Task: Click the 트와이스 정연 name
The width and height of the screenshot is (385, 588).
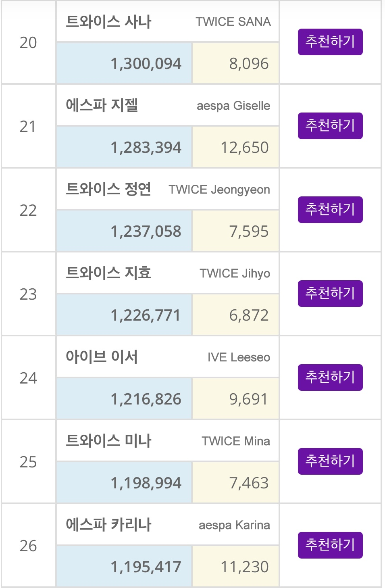Action: [108, 190]
